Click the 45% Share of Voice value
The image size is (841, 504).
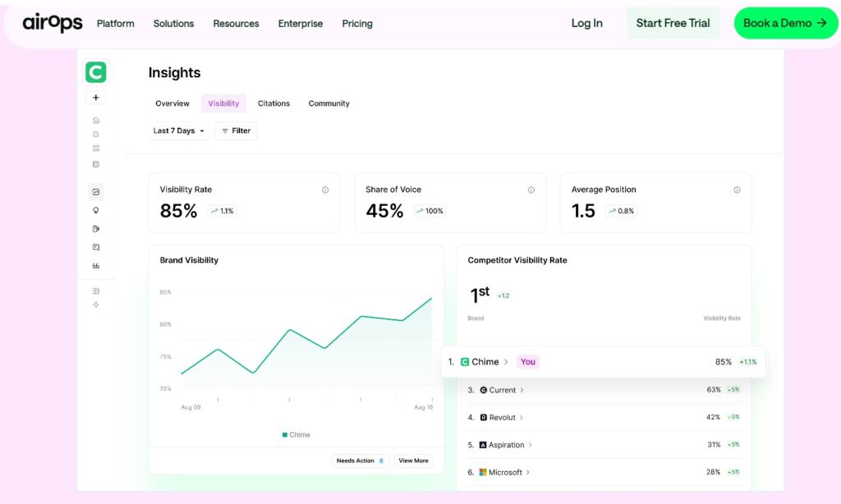[384, 211]
